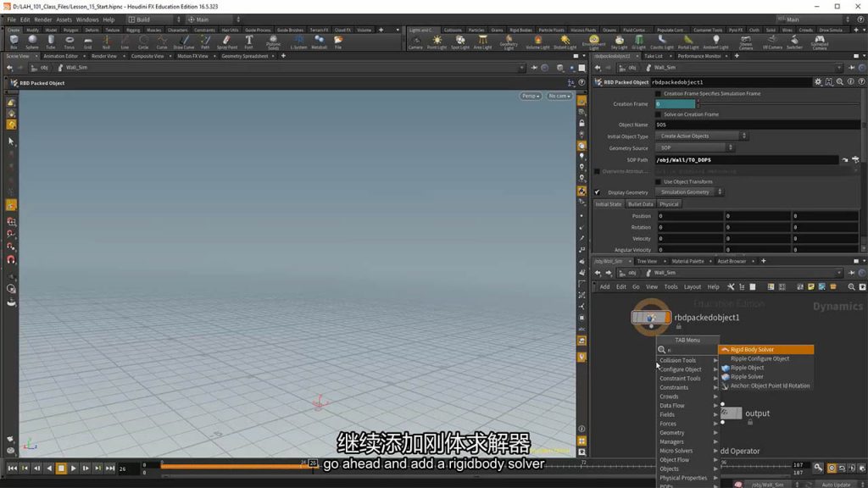Toggle Creation Frame Specifies Simulation Frame
Image resolution: width=868 pixels, height=488 pixels.
click(658, 93)
